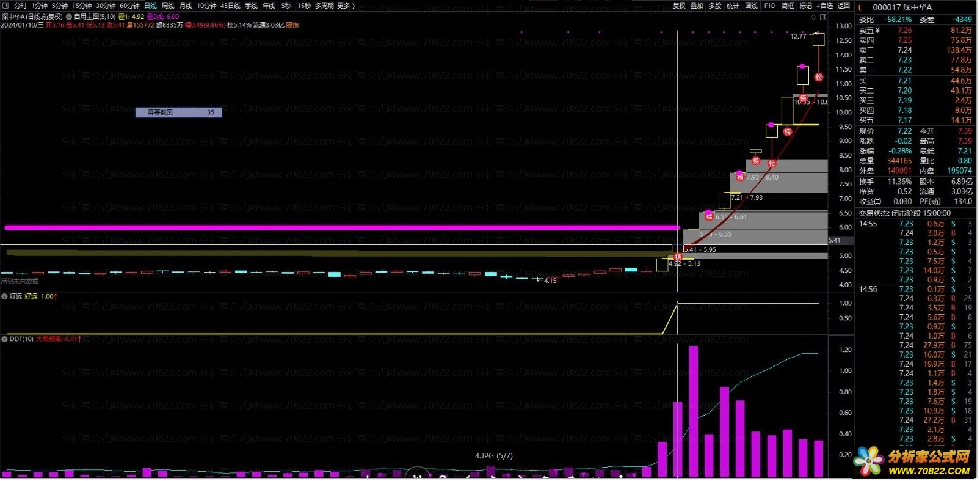980x481 pixels.
Task: Select the 15秒 period tab
Action: click(303, 6)
